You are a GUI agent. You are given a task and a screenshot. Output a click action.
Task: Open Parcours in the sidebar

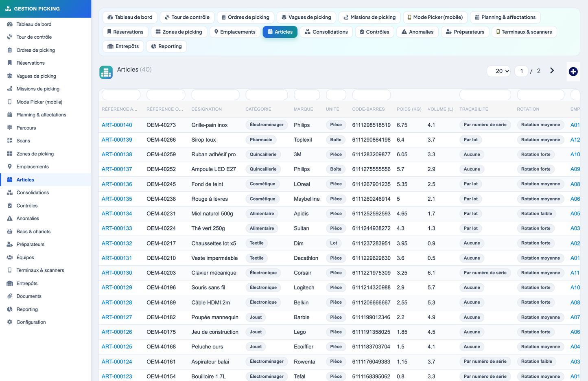pyautogui.click(x=26, y=128)
